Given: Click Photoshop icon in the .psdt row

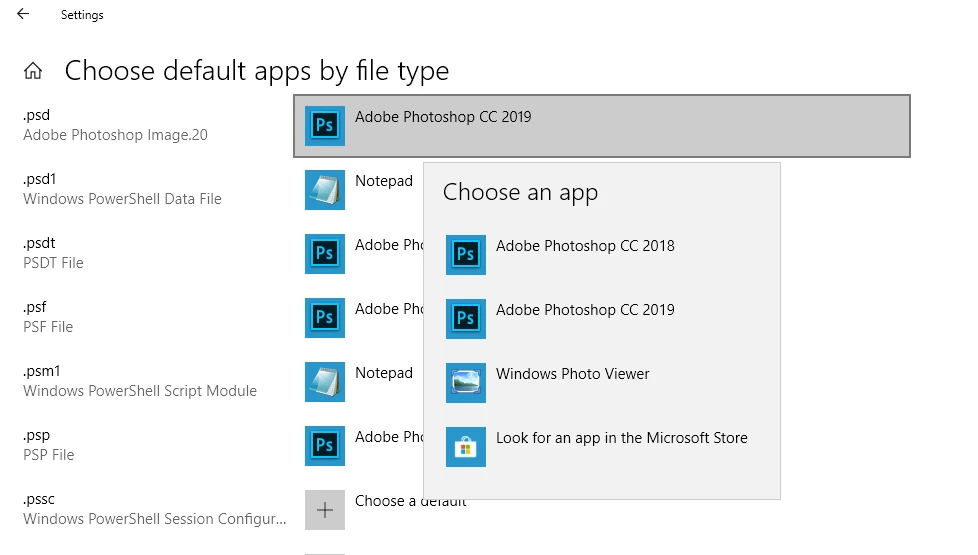Looking at the screenshot, I should click(x=325, y=254).
